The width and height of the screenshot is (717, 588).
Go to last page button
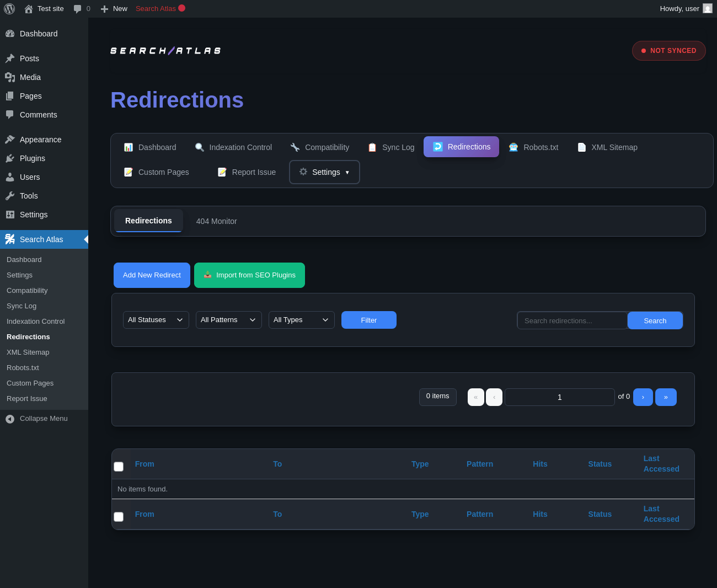coord(666,397)
